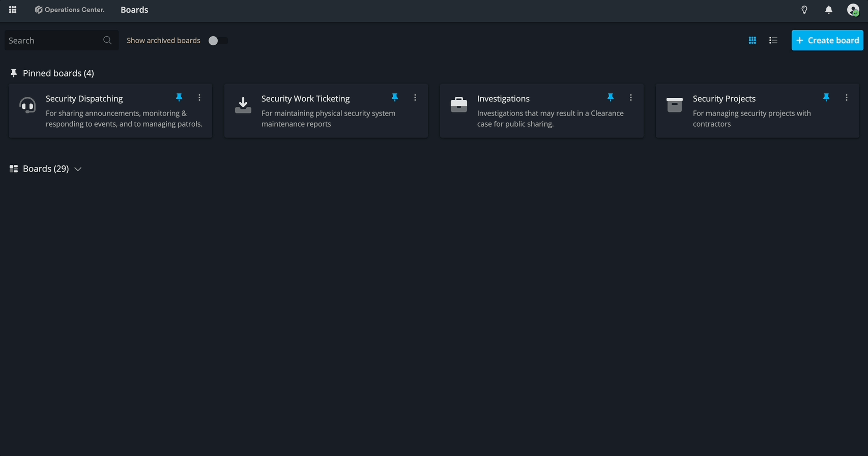Open the Security Dispatching board title
868x456 pixels.
[x=84, y=98]
